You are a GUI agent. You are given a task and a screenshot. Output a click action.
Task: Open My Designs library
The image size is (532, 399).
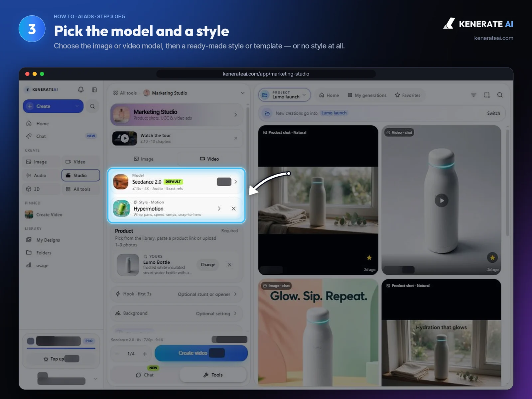point(61,240)
